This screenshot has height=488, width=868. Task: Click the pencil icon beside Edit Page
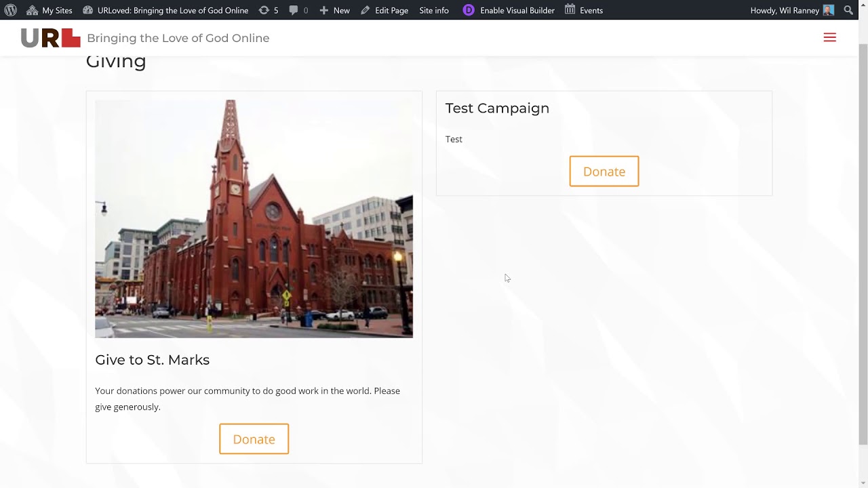(x=365, y=10)
